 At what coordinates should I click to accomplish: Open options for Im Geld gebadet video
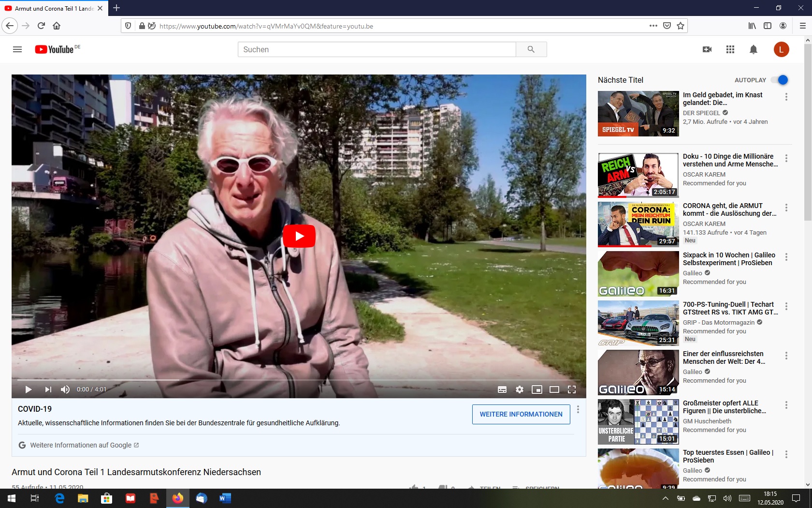[x=786, y=97]
